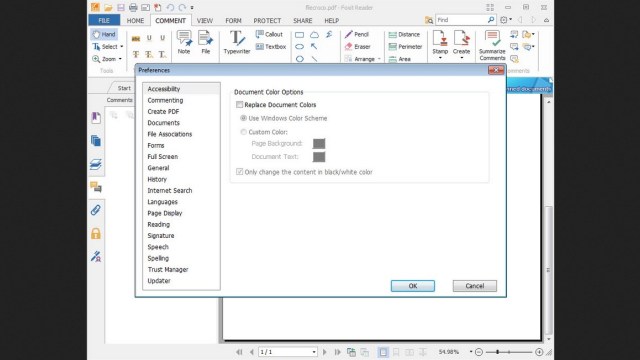Select the Custom Color radio option
This screenshot has width=640, height=360.
coord(244,132)
